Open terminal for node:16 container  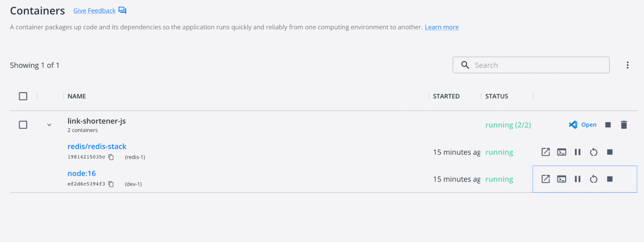pyautogui.click(x=562, y=179)
